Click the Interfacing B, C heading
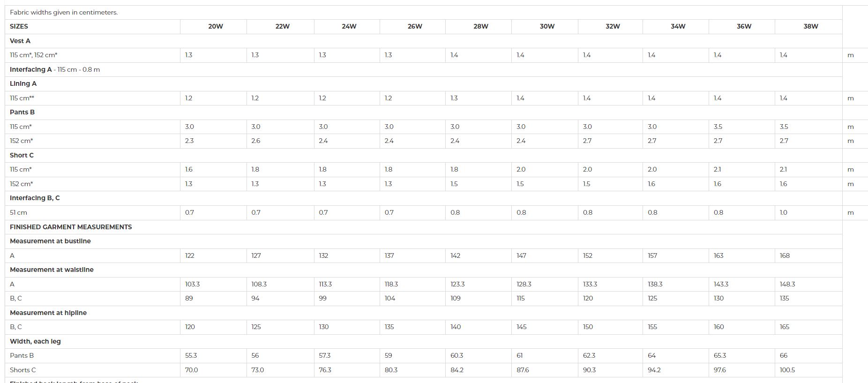Viewport: 868px width, 383px height. click(x=35, y=198)
